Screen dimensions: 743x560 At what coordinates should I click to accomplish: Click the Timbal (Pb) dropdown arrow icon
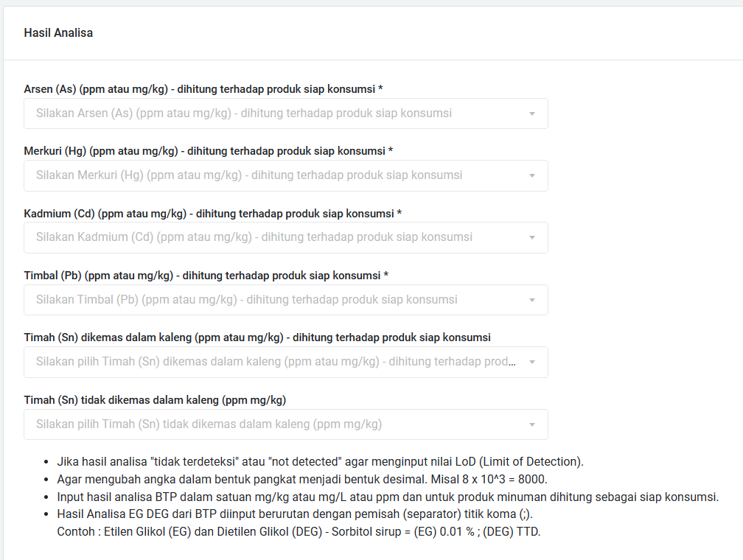[532, 301]
